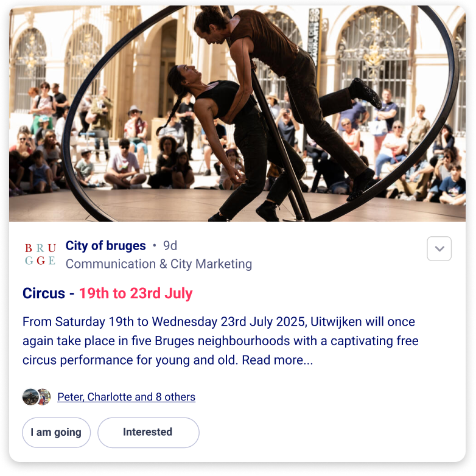Click the Brugge logo avatar
476x476 pixels.
coord(40,254)
